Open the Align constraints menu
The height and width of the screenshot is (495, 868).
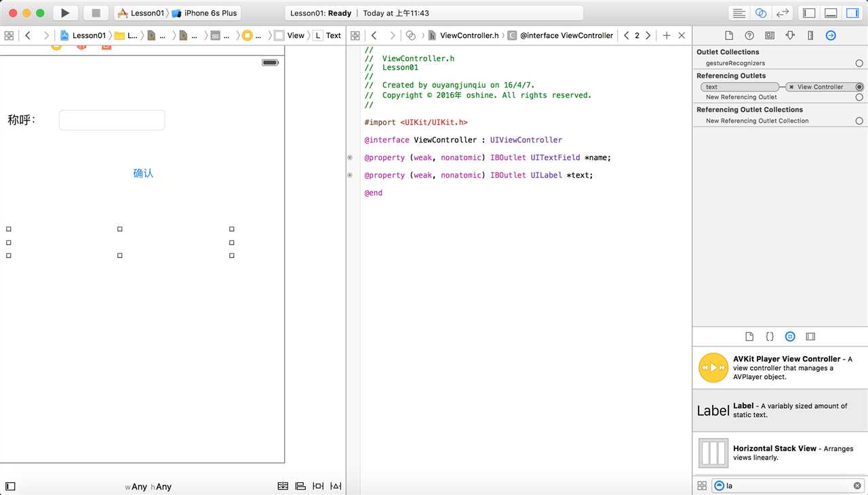tap(300, 486)
